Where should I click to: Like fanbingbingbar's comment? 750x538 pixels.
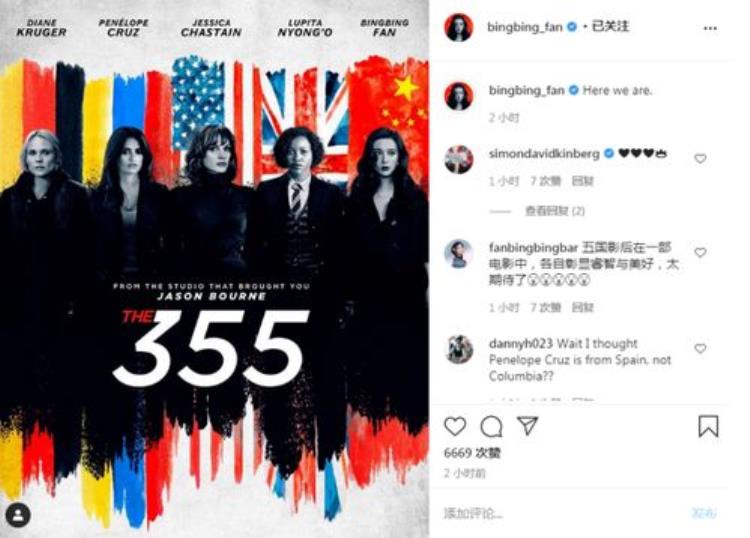coord(700,252)
